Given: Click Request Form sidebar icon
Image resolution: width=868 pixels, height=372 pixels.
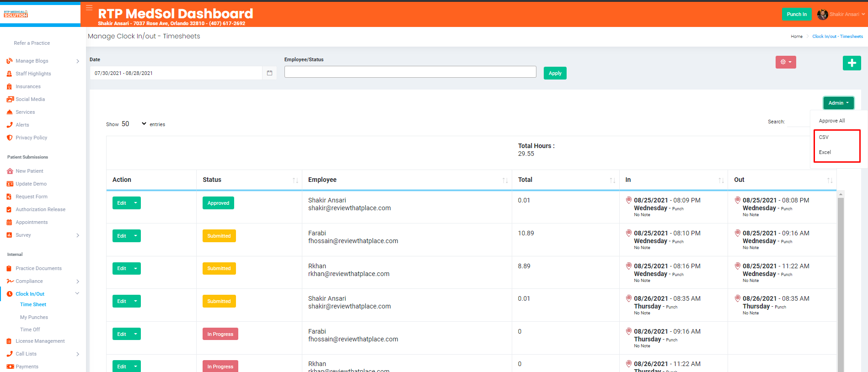Looking at the screenshot, I should click(x=10, y=197).
